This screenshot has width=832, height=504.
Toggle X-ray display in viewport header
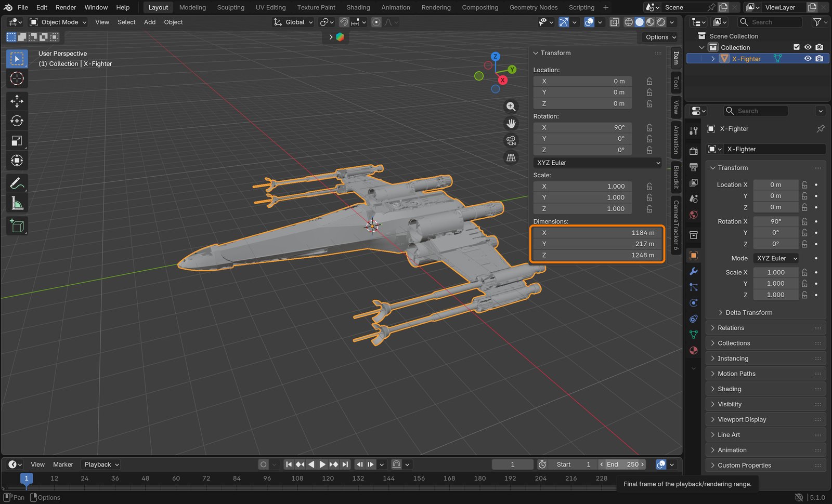coord(614,22)
